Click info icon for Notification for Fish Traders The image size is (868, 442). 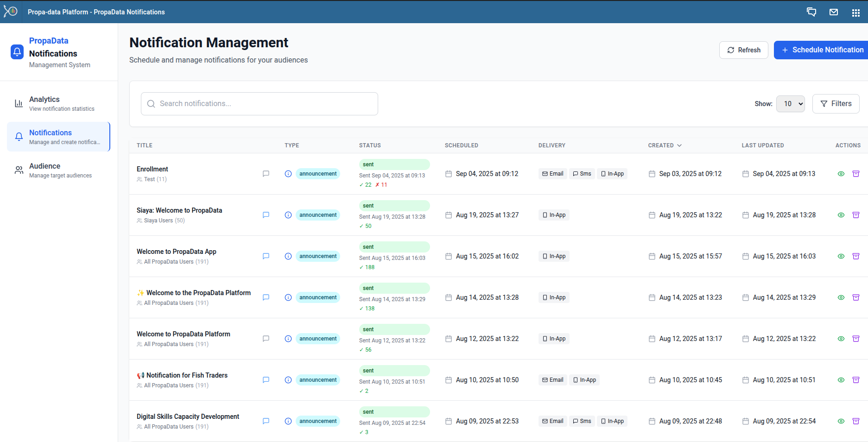pos(288,380)
